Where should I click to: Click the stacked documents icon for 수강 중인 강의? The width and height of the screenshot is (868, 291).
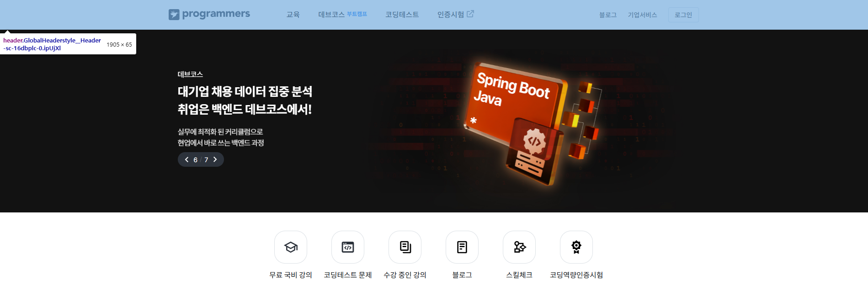(405, 247)
